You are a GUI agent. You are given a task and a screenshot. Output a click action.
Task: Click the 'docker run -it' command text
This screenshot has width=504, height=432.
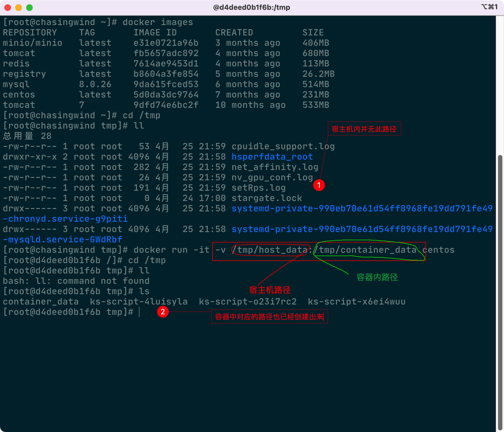(x=171, y=250)
